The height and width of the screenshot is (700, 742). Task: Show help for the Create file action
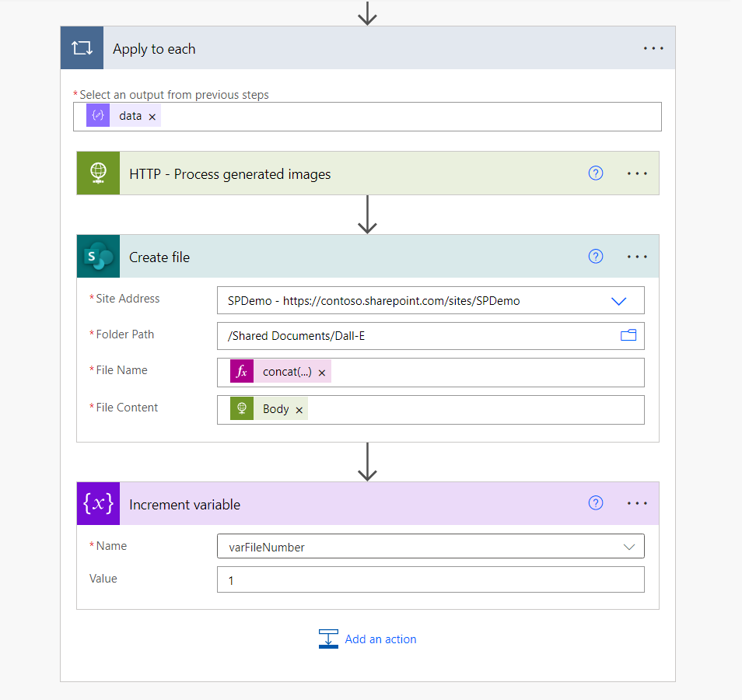point(596,257)
